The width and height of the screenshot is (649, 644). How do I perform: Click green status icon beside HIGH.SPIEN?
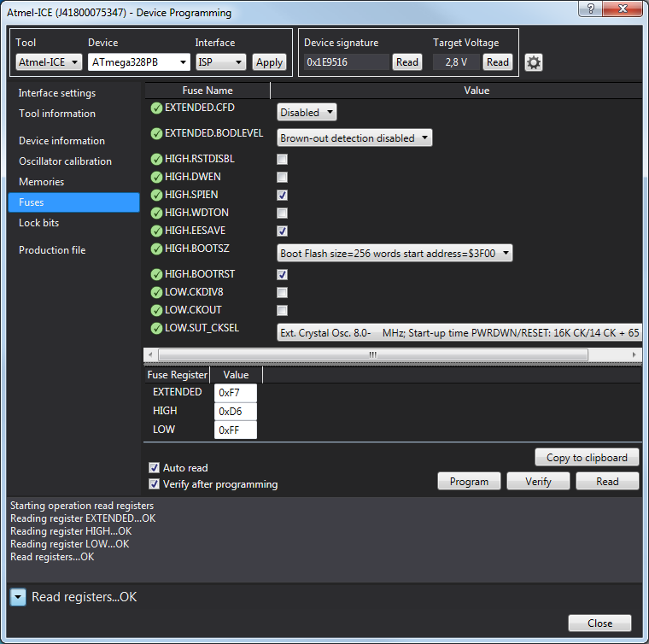(156, 195)
